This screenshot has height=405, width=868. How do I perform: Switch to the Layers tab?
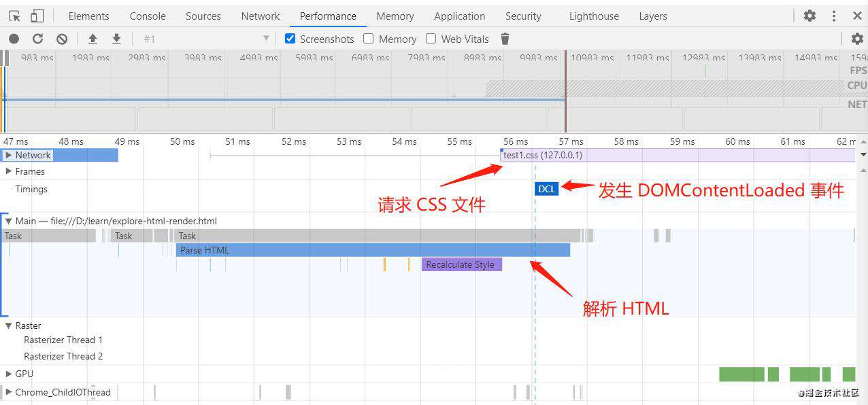click(x=653, y=16)
